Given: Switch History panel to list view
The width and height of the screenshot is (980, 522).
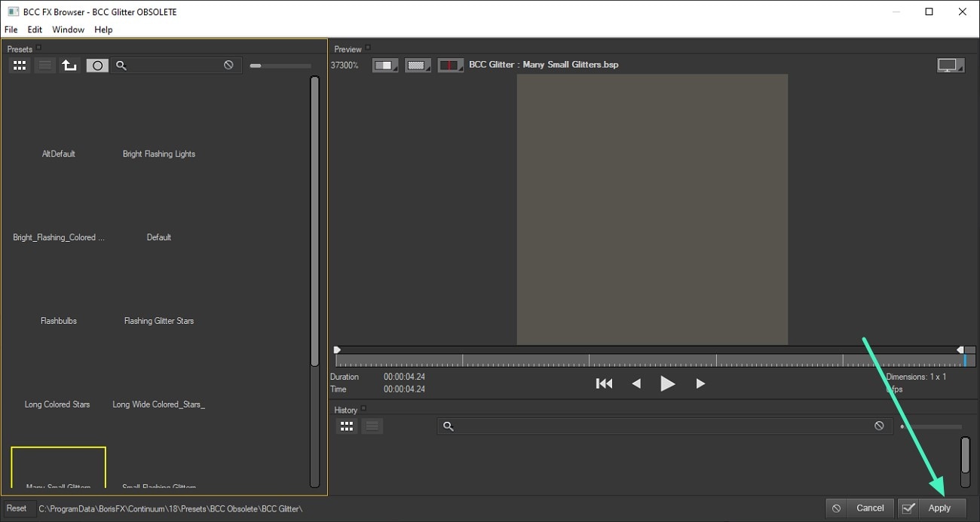Looking at the screenshot, I should click(x=372, y=426).
